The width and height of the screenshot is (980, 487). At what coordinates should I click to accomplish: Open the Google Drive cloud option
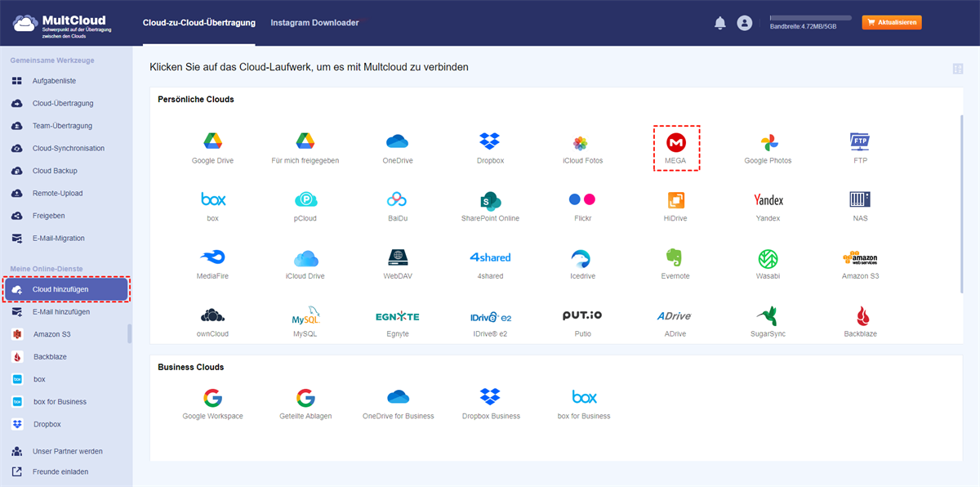point(212,141)
